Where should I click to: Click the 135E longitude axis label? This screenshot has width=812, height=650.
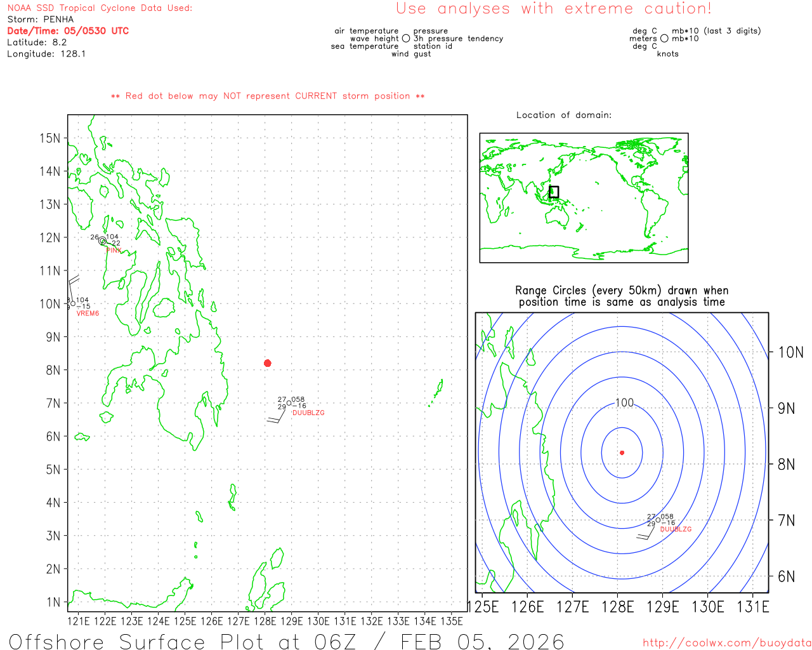pos(452,621)
